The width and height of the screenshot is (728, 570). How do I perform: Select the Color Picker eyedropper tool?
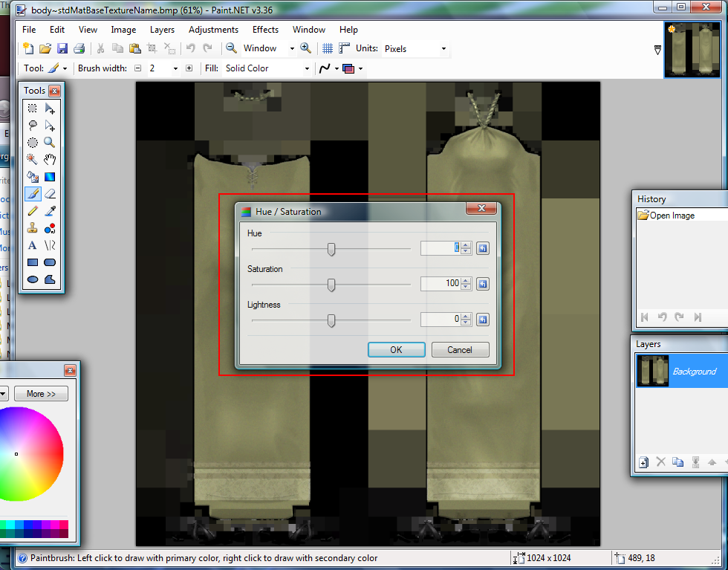pyautogui.click(x=50, y=211)
